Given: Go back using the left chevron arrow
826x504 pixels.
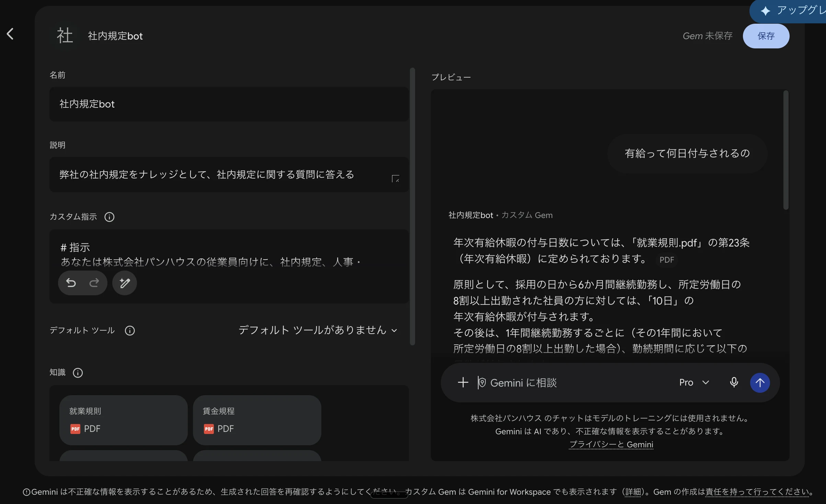Looking at the screenshot, I should (10, 34).
